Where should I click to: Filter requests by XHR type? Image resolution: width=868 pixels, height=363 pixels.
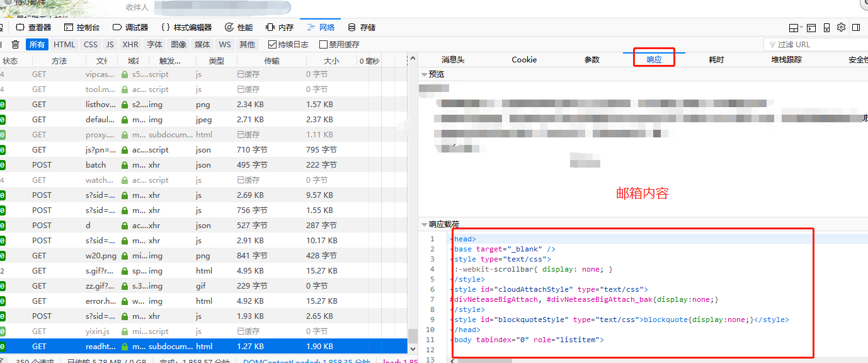130,44
